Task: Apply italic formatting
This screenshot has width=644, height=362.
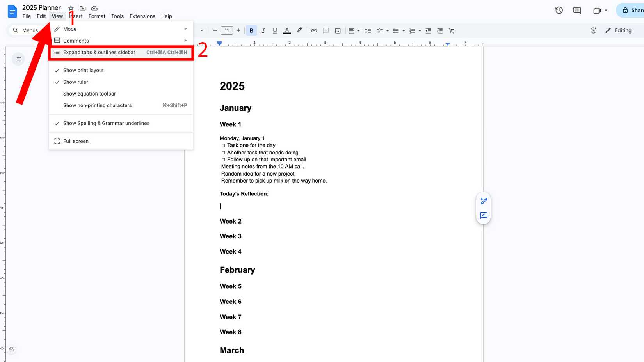Action: coord(263,30)
